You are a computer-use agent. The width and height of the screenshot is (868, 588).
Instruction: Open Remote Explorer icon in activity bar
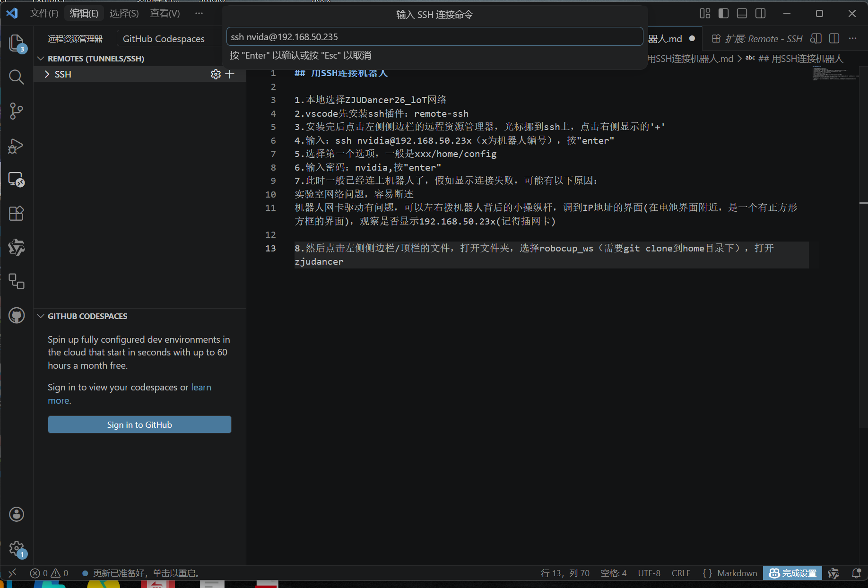click(x=17, y=180)
